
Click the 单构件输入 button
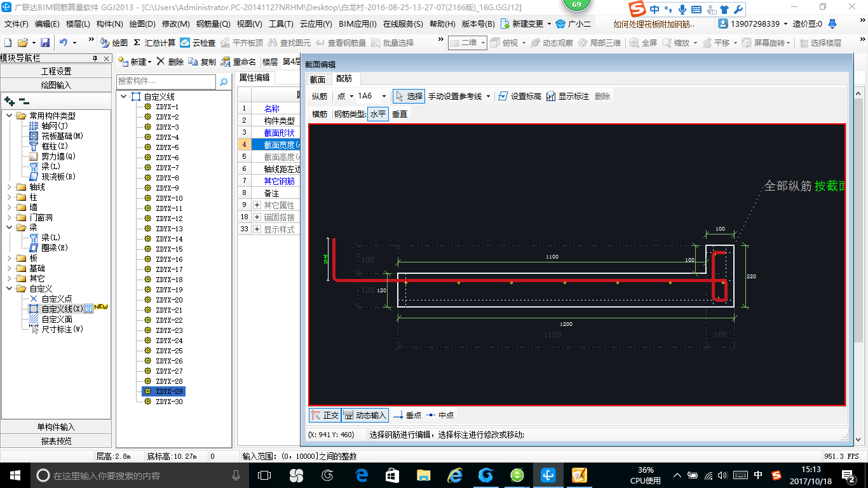tap(56, 427)
